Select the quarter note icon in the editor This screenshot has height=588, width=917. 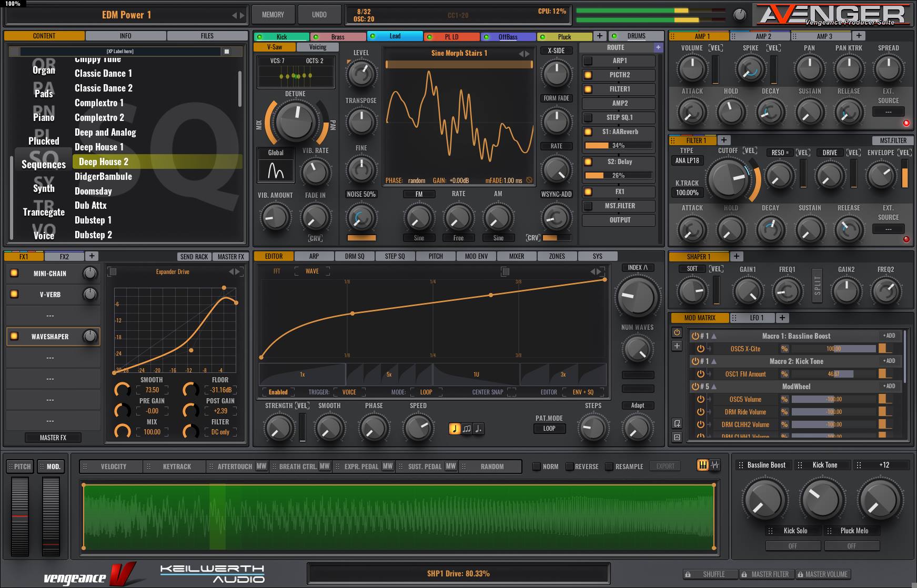(455, 429)
